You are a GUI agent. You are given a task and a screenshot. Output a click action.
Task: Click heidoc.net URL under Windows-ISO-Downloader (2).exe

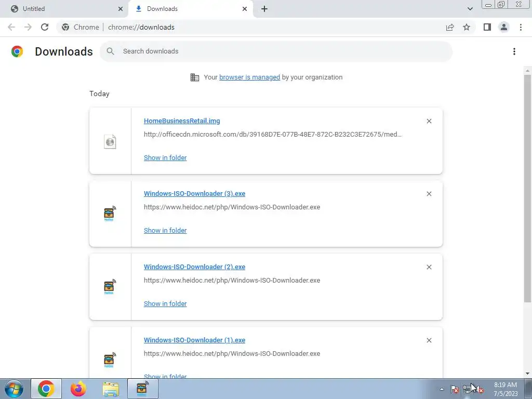(x=232, y=280)
